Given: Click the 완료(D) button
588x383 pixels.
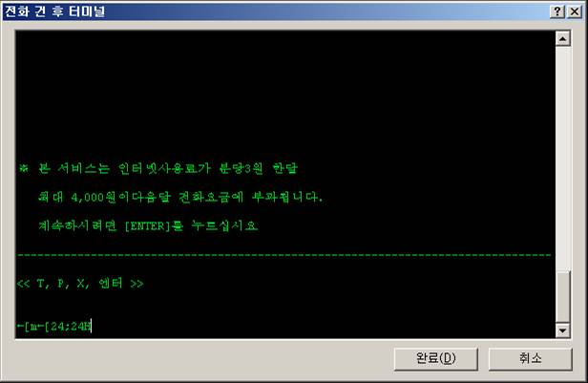Looking at the screenshot, I should (x=435, y=359).
